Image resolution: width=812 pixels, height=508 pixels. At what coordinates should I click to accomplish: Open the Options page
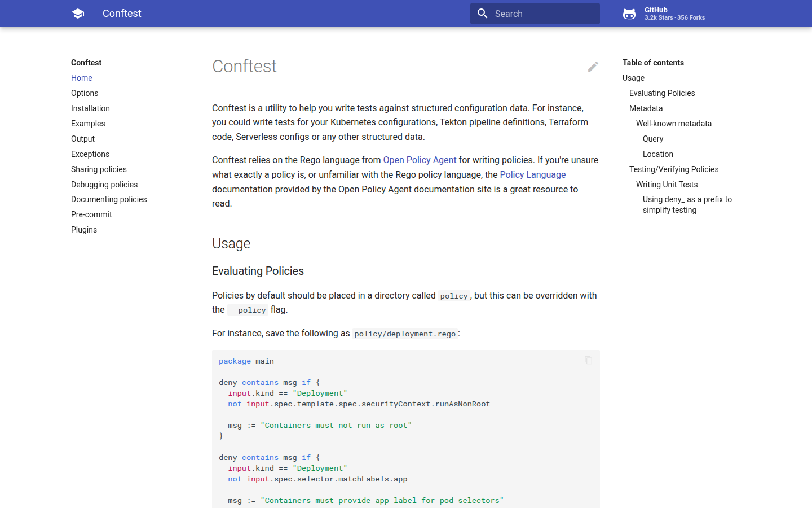click(85, 93)
